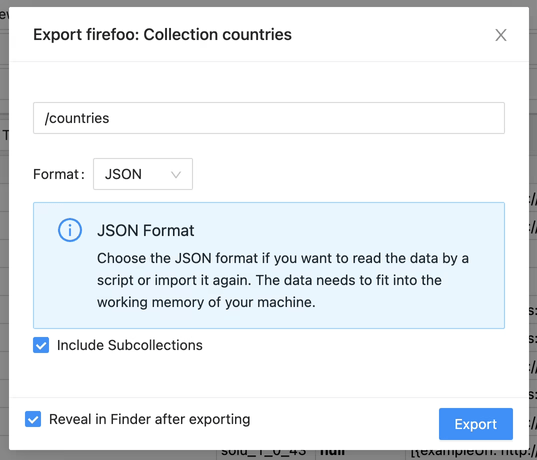Expand the Format selector chevron arrow

click(x=176, y=175)
